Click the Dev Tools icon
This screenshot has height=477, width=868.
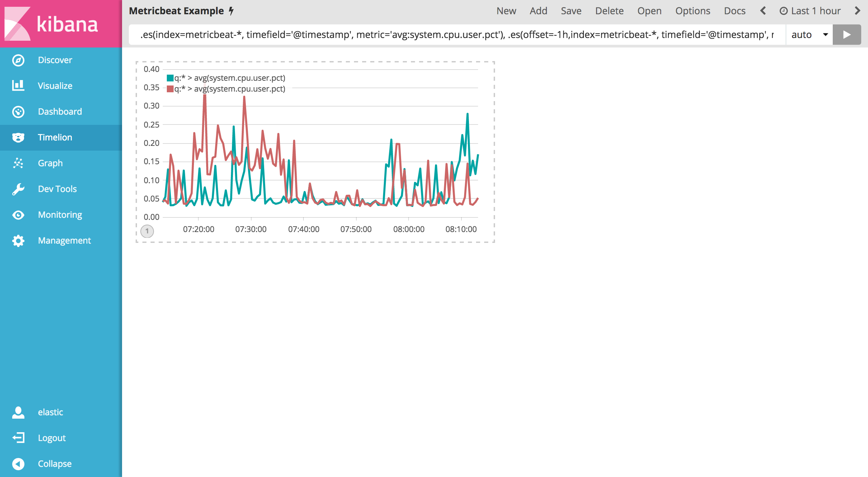(x=18, y=189)
